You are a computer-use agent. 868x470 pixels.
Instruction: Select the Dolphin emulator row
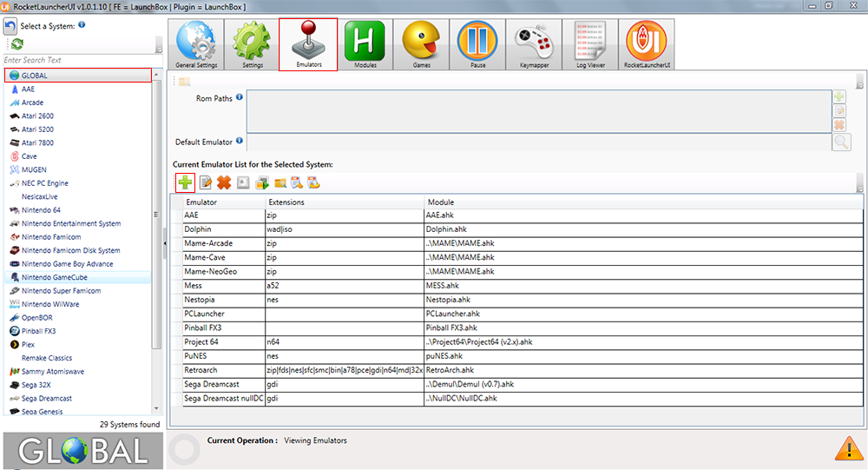(x=516, y=228)
